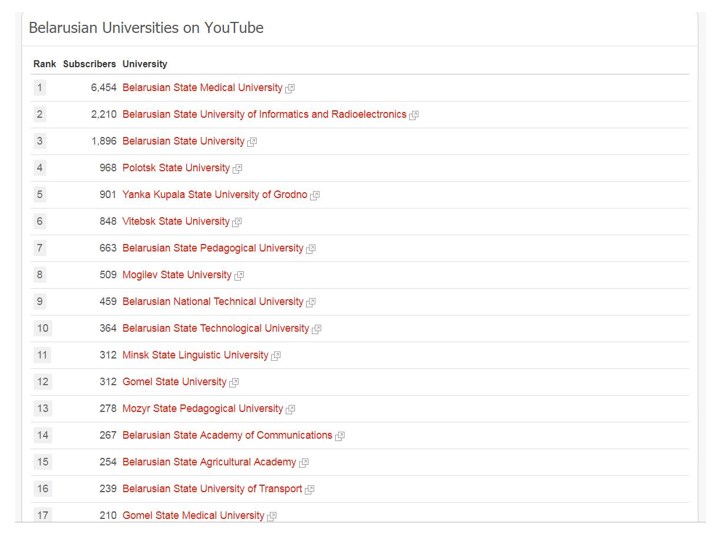The width and height of the screenshot is (720, 537).
Task: Select Mozyr State Pedagogical University link
Action: (202, 408)
